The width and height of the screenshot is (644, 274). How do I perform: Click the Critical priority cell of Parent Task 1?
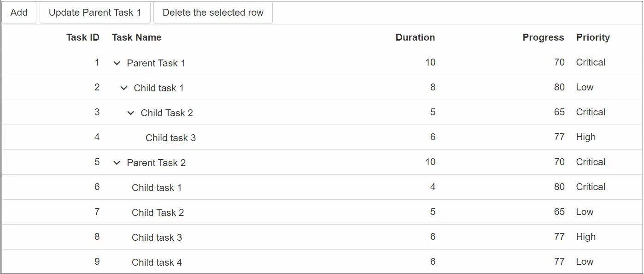[591, 62]
